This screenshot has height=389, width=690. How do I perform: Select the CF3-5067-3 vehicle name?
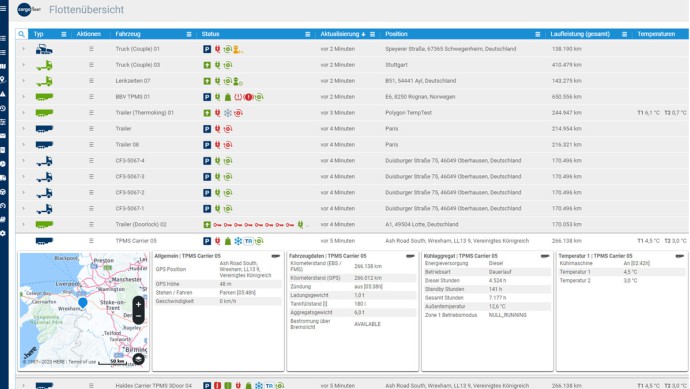tap(130, 176)
